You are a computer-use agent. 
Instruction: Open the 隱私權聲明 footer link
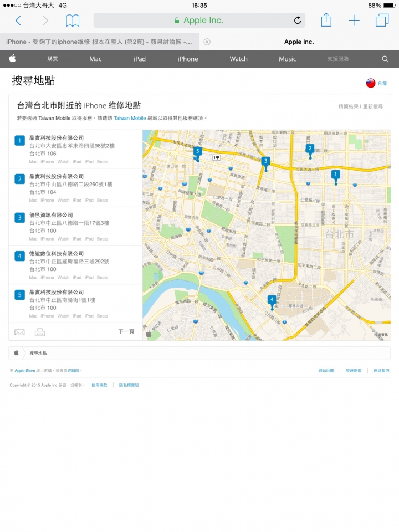coord(129,385)
